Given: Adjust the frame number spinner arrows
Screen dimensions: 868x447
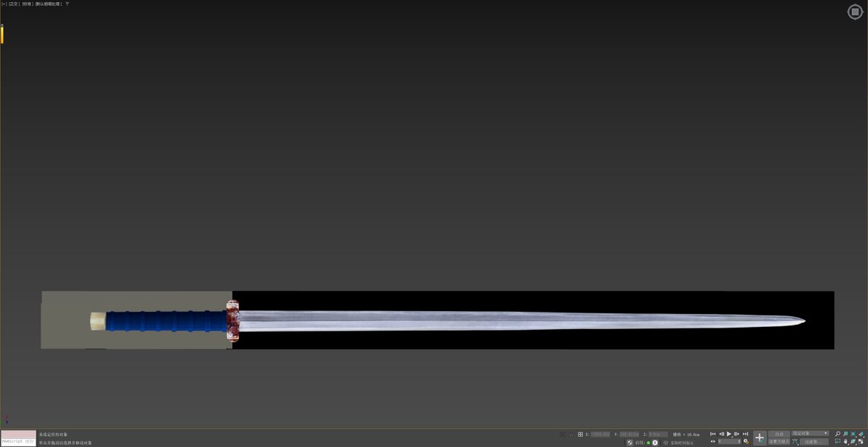Looking at the screenshot, I should [739, 441].
